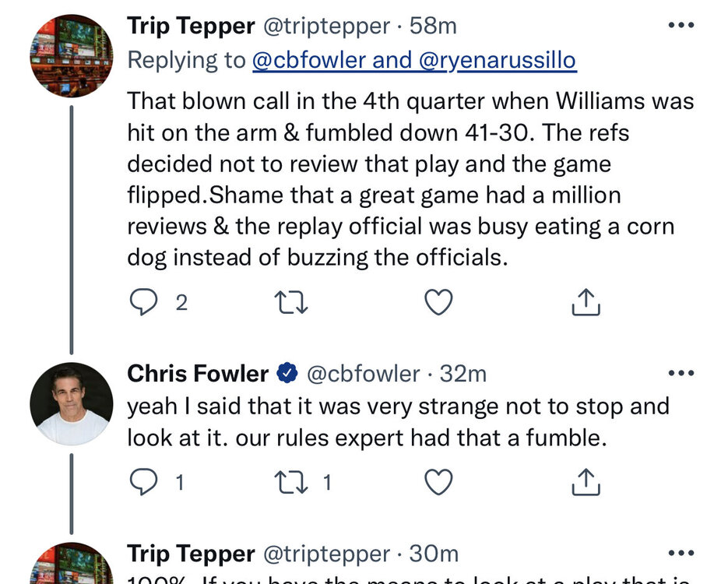This screenshot has height=584, width=728.
Task: Reply to Chris Fowler's tweet
Action: point(143,483)
